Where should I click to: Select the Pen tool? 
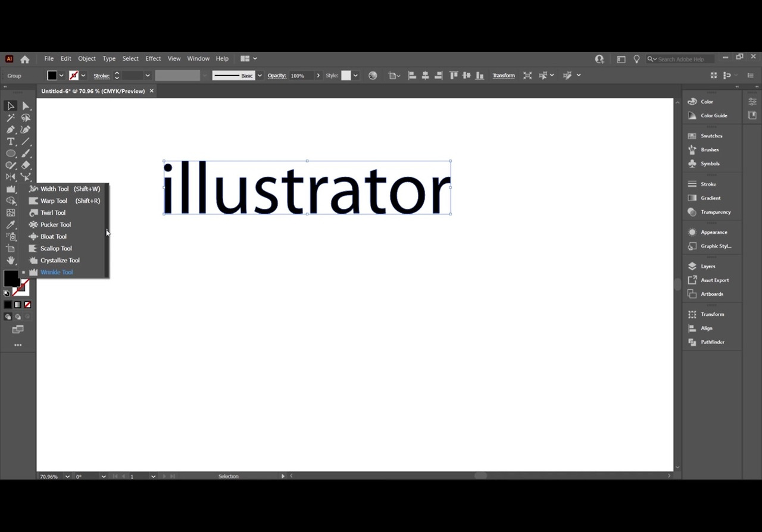pyautogui.click(x=11, y=130)
